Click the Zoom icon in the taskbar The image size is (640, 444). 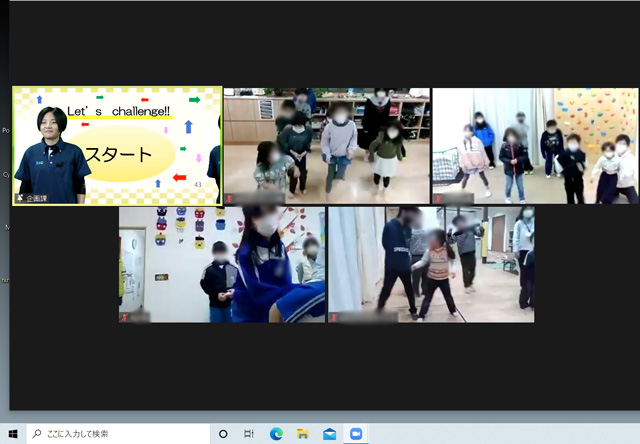pyautogui.click(x=355, y=434)
